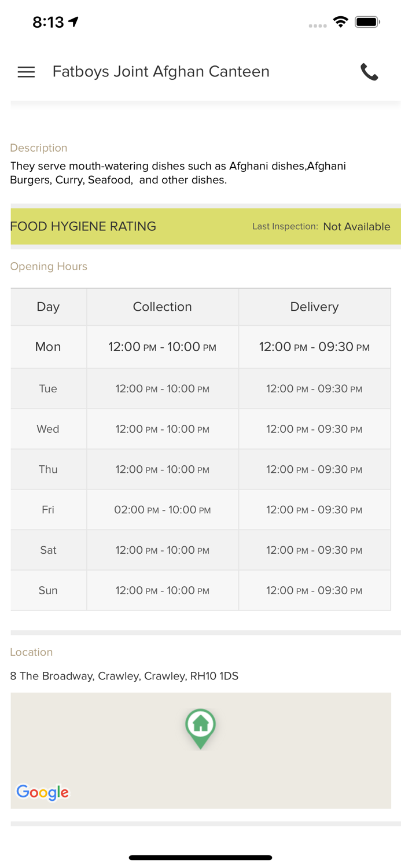Open the hamburger menu
The height and width of the screenshot is (868, 401).
point(26,72)
